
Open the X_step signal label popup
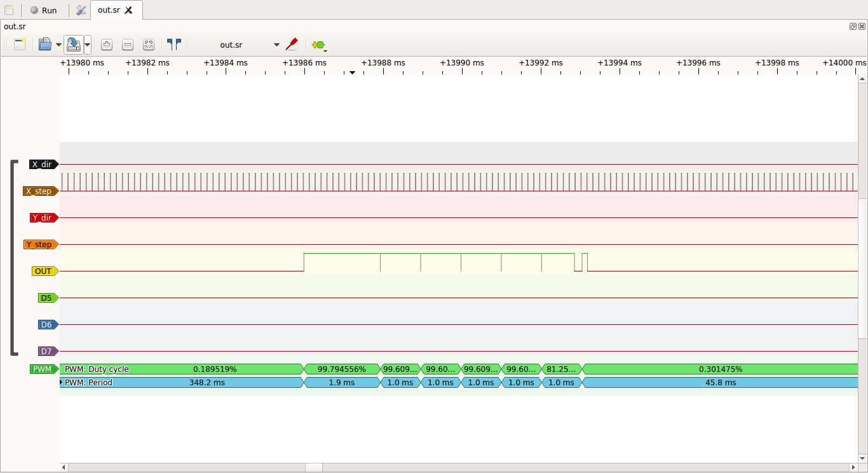pos(39,191)
